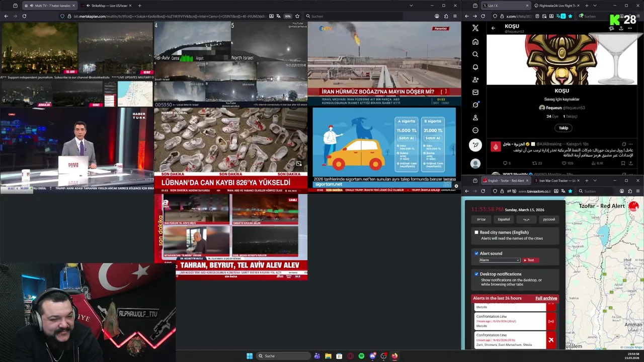Switch Tzofar language to Español

coord(504,219)
